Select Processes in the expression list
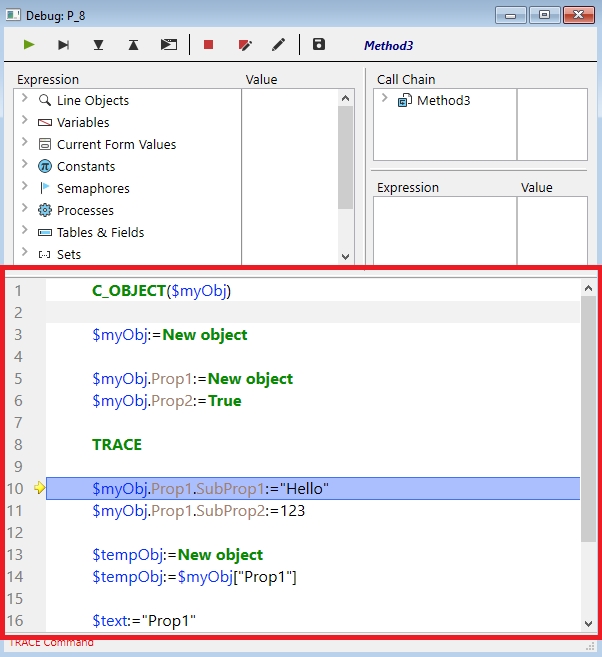 [85, 210]
